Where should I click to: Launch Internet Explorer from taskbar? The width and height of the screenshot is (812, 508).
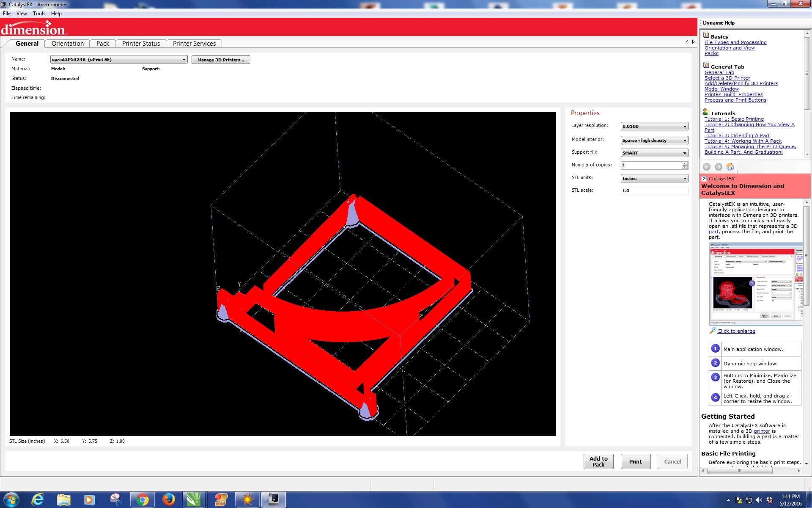click(x=38, y=500)
